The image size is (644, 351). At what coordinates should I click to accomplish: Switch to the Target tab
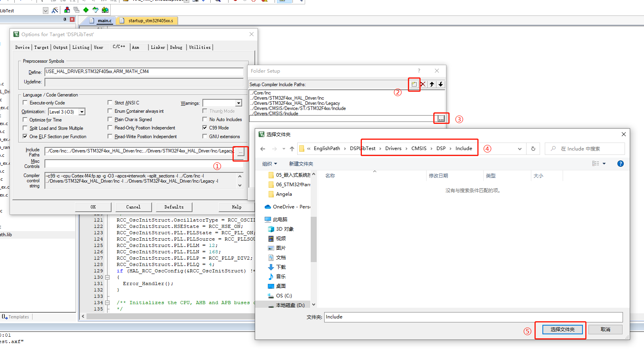[x=41, y=47]
